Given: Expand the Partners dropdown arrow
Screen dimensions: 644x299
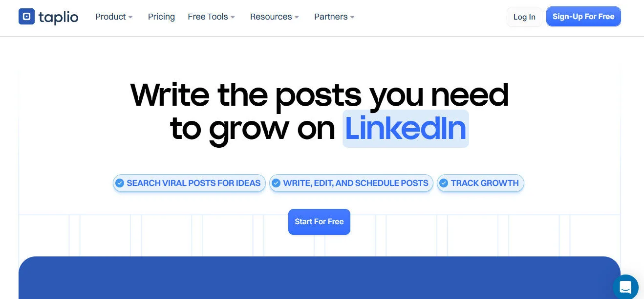Looking at the screenshot, I should coord(352,17).
